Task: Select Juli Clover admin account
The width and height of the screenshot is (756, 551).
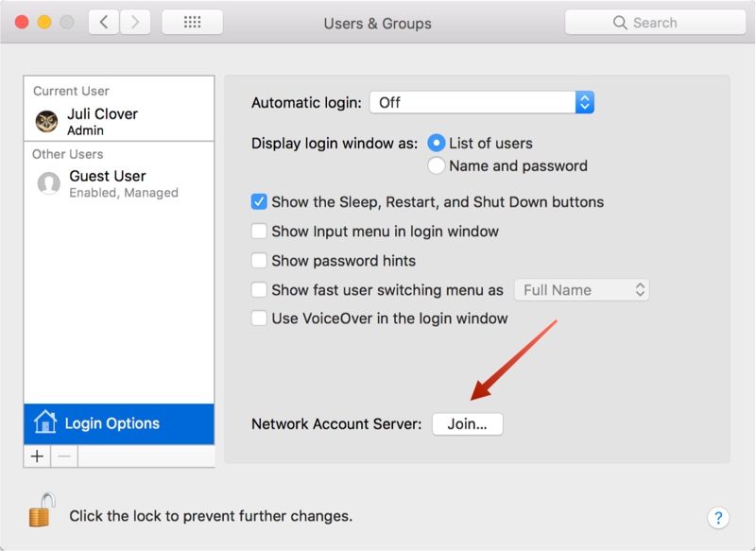Action: [x=119, y=121]
